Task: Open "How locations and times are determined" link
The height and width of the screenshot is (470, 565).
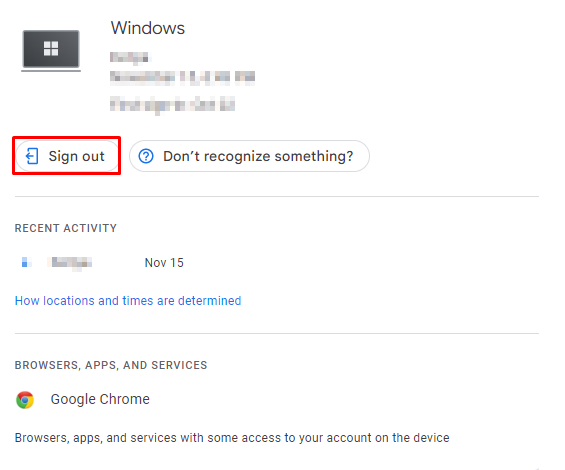Action: tap(128, 301)
